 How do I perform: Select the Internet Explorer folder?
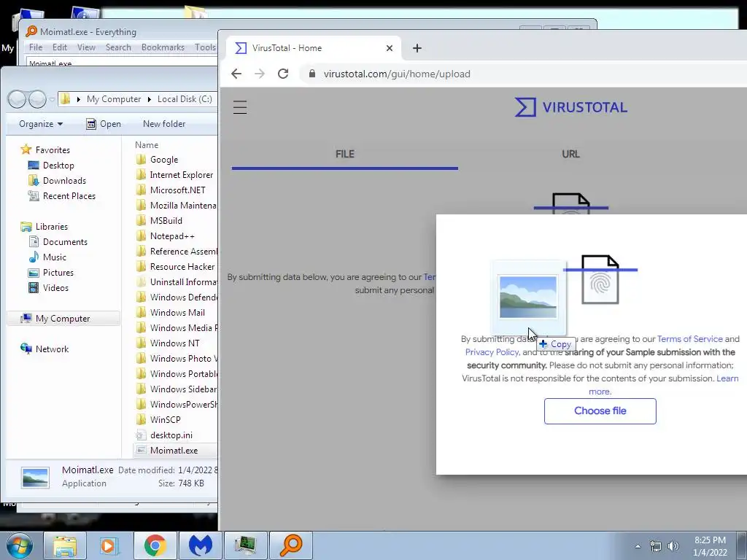point(174,175)
